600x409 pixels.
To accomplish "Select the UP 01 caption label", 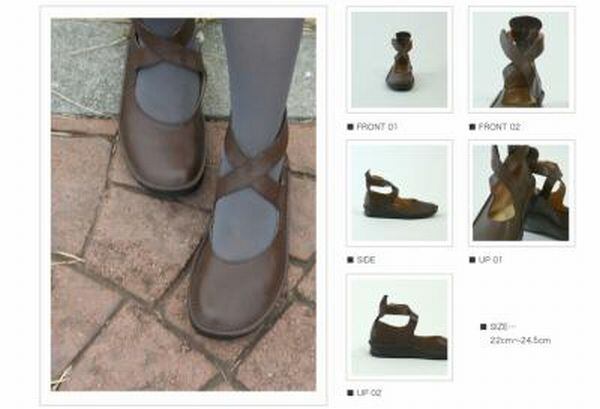I will (x=490, y=260).
